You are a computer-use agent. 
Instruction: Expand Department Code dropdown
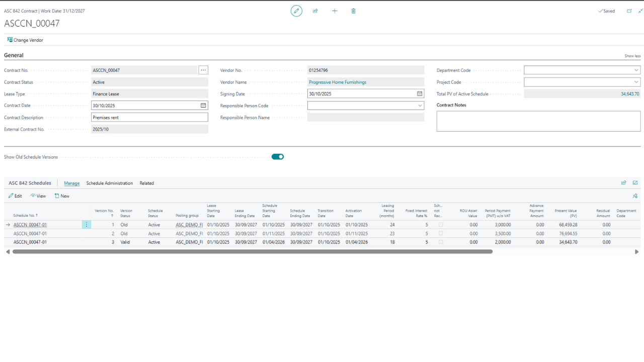(x=636, y=70)
